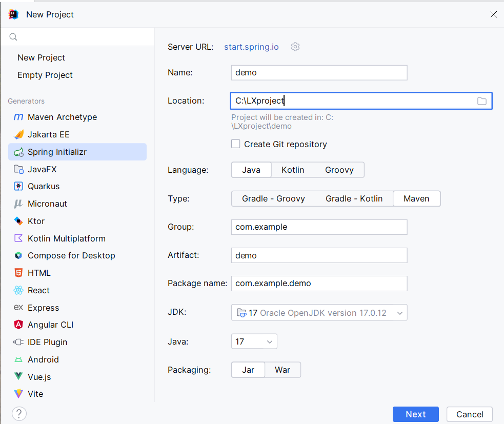Open server URL settings gear icon
The height and width of the screenshot is (424, 504).
[x=295, y=47]
